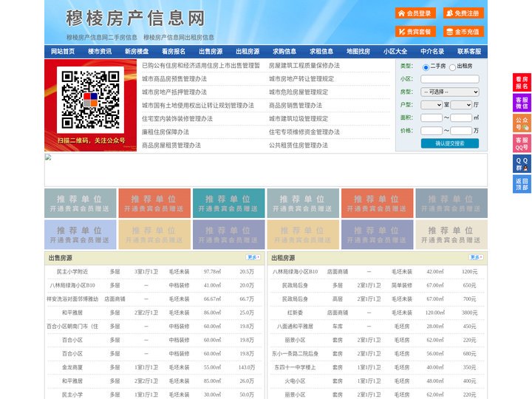The width and height of the screenshot is (532, 399).
Task: Open the 求租信息 navigation item
Action: [x=321, y=52]
